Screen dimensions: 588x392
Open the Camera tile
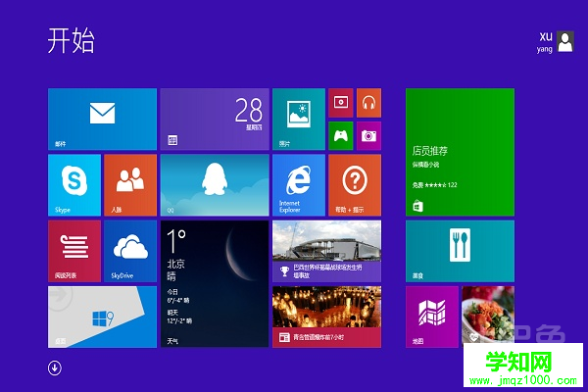[x=369, y=136]
